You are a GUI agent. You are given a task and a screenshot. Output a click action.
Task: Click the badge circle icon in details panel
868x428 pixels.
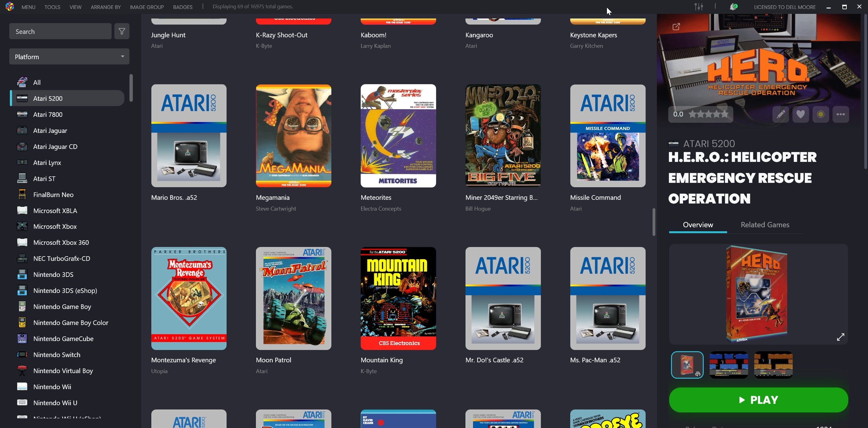821,114
